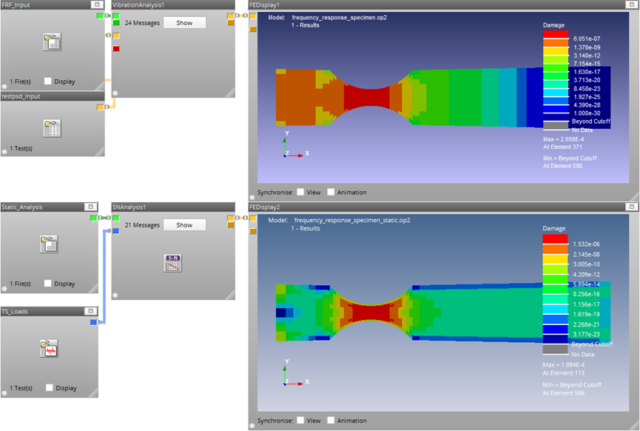Screen dimensions: 640x431
Task: Select the SNAnalysis1 title bar
Action: 173,207
